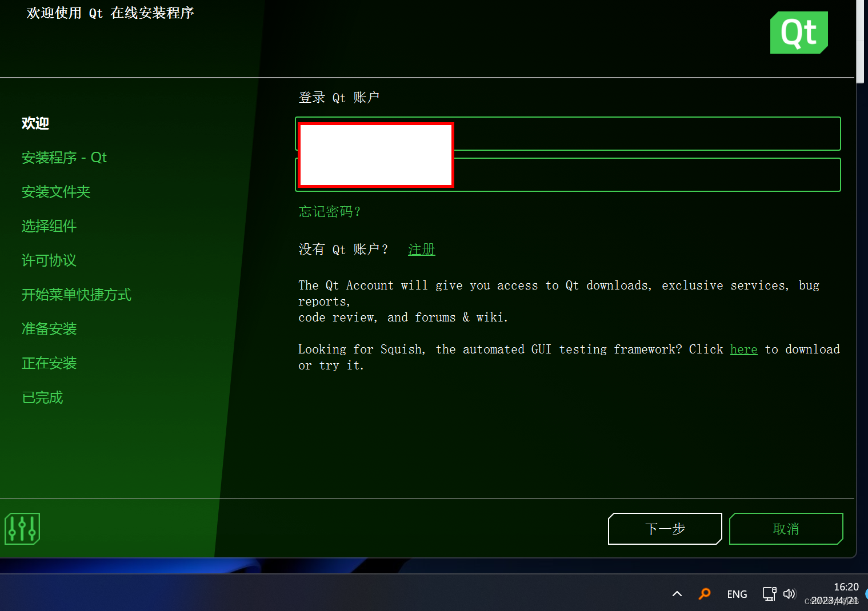The width and height of the screenshot is (868, 611).
Task: Open clock showing 16:20
Action: coord(846,587)
